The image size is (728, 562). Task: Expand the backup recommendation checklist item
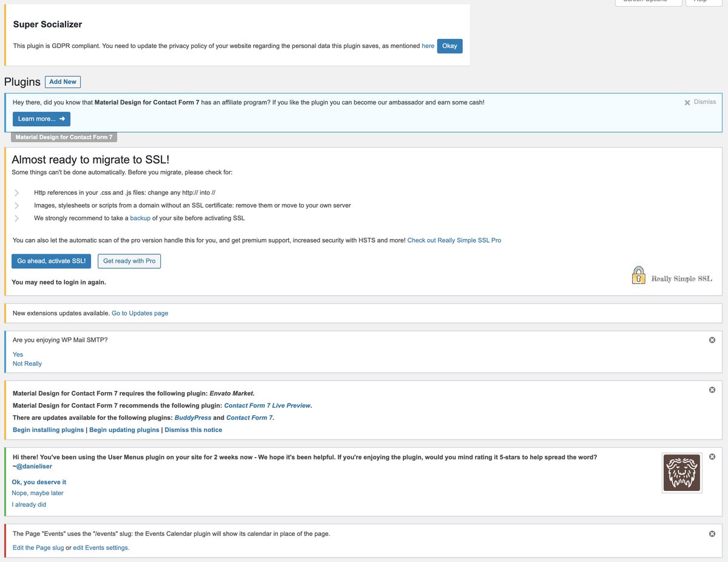point(16,218)
